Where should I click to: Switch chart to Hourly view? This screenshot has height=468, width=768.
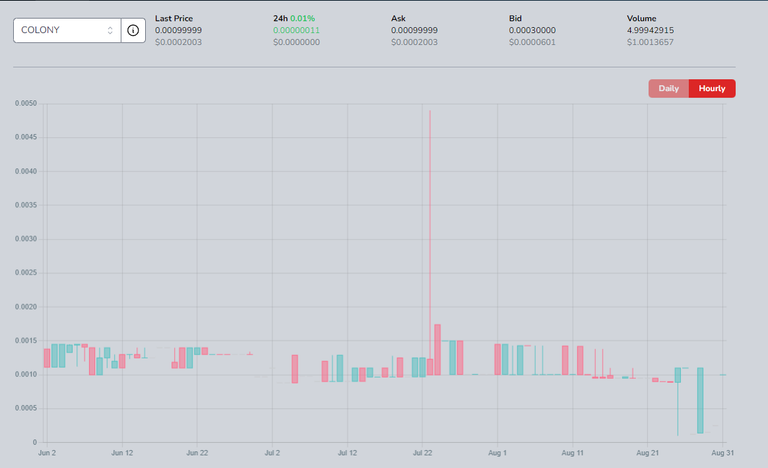712,89
